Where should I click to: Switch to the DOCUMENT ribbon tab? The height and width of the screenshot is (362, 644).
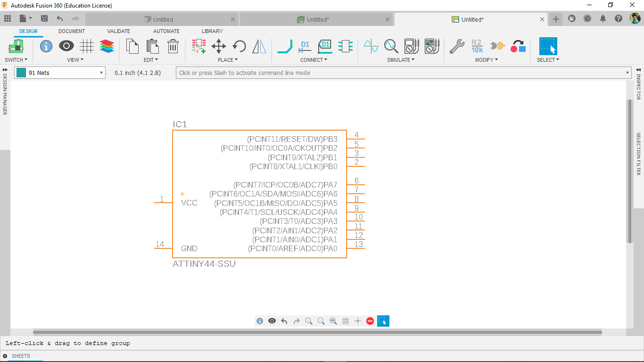click(72, 31)
